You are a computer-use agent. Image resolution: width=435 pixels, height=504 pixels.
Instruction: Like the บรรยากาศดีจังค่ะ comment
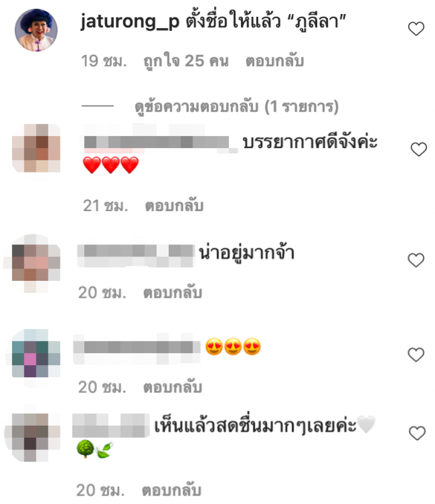tap(419, 149)
